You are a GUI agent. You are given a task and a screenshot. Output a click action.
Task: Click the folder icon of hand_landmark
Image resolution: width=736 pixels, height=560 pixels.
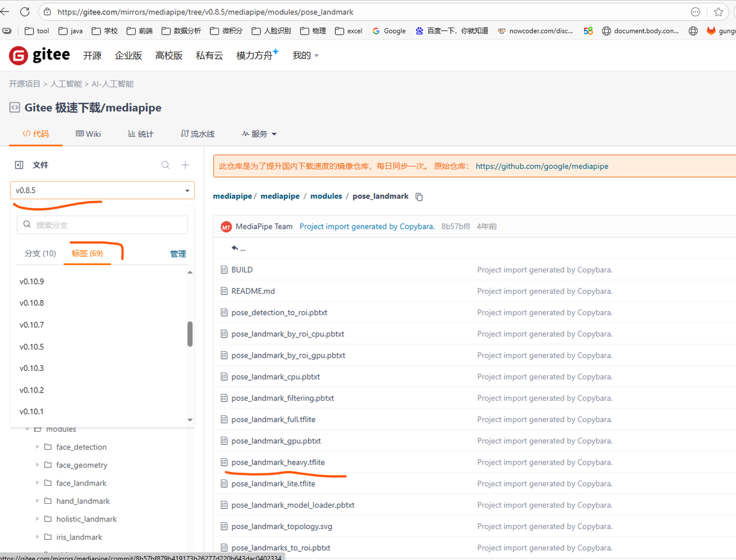coord(48,501)
